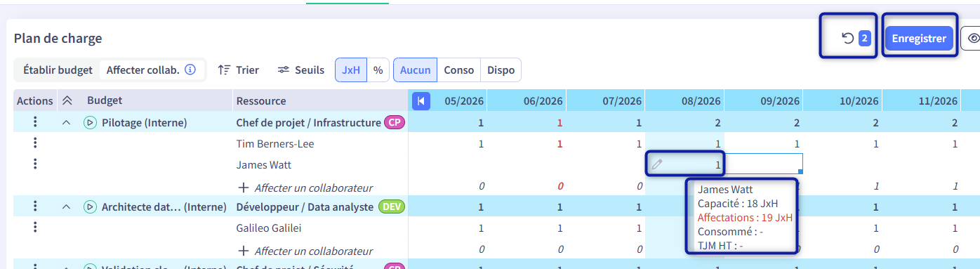Screen dimensions: 980x269
Task: Open the actions menu for James Watt
Action: 35,164
